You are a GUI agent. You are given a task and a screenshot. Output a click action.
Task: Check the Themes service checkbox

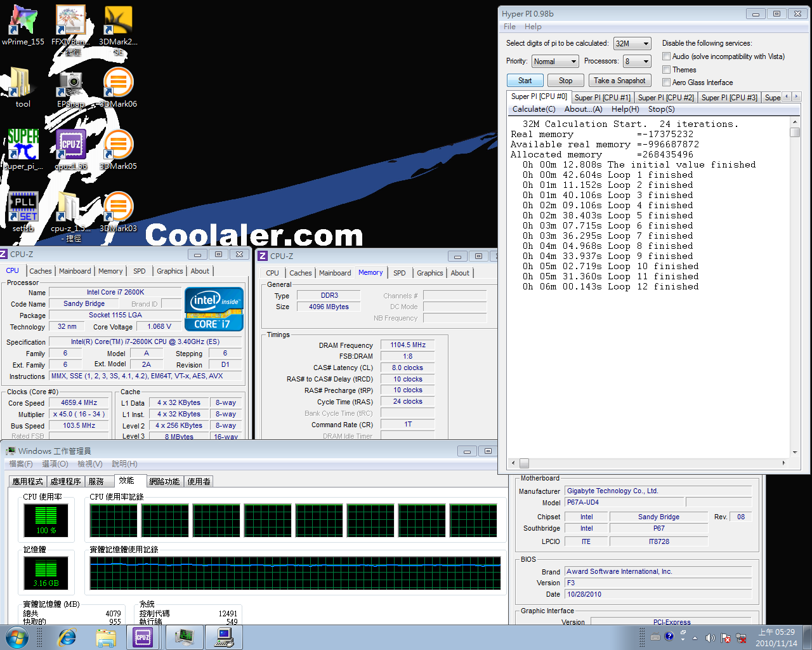pyautogui.click(x=666, y=69)
